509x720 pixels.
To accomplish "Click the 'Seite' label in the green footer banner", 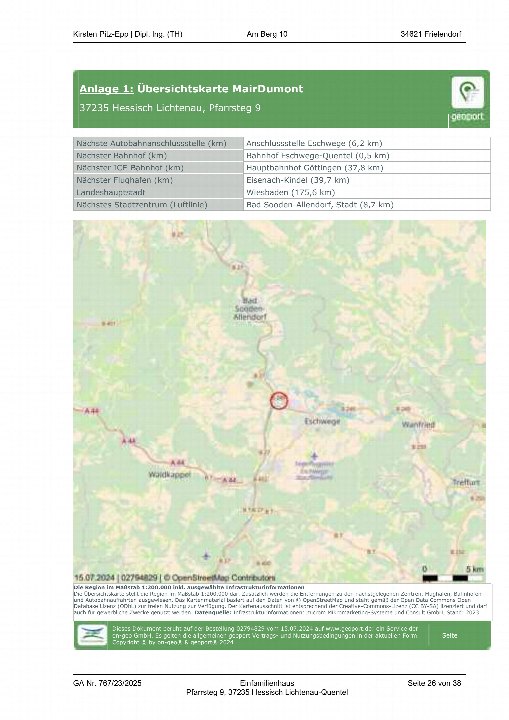I will pyautogui.click(x=450, y=636).
